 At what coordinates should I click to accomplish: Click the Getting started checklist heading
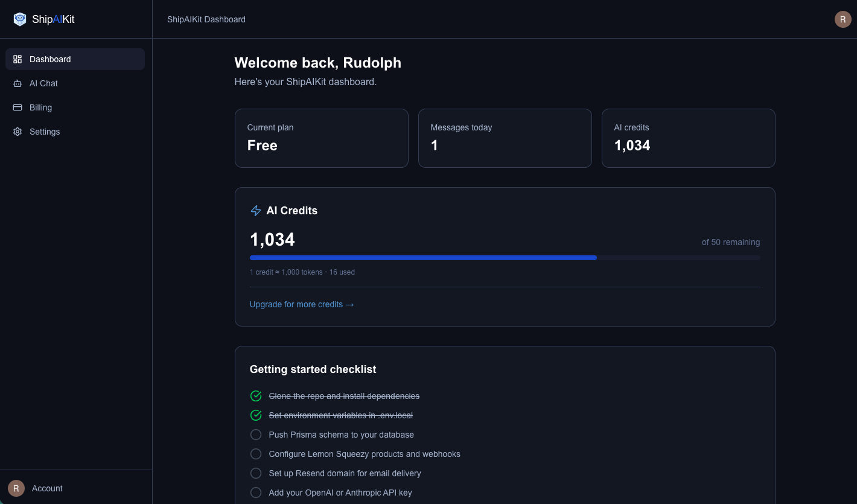(x=313, y=369)
